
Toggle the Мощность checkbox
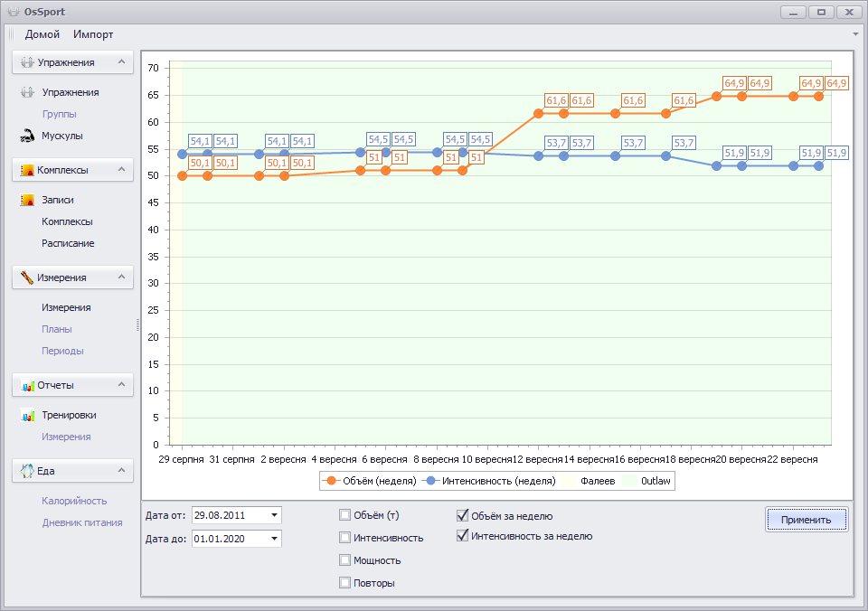(x=344, y=560)
